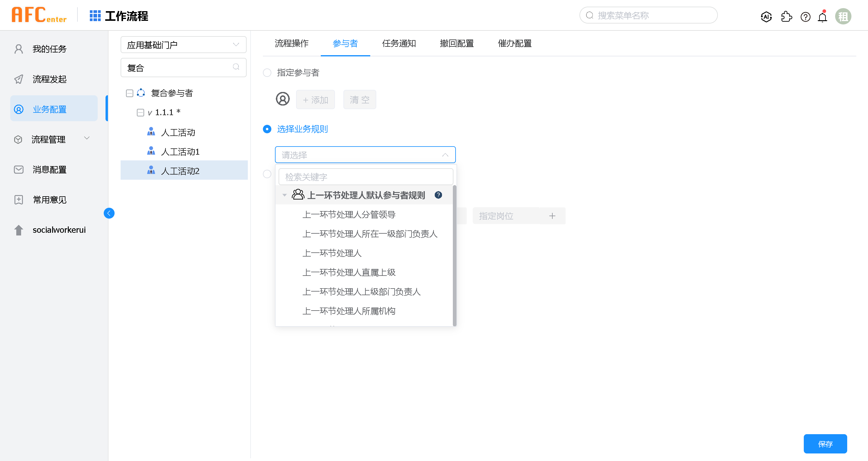Open the notification bell
868x461 pixels.
[x=822, y=17]
